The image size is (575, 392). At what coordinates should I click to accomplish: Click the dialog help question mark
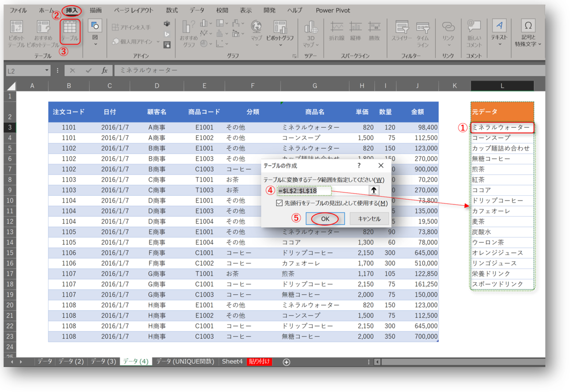tap(359, 166)
